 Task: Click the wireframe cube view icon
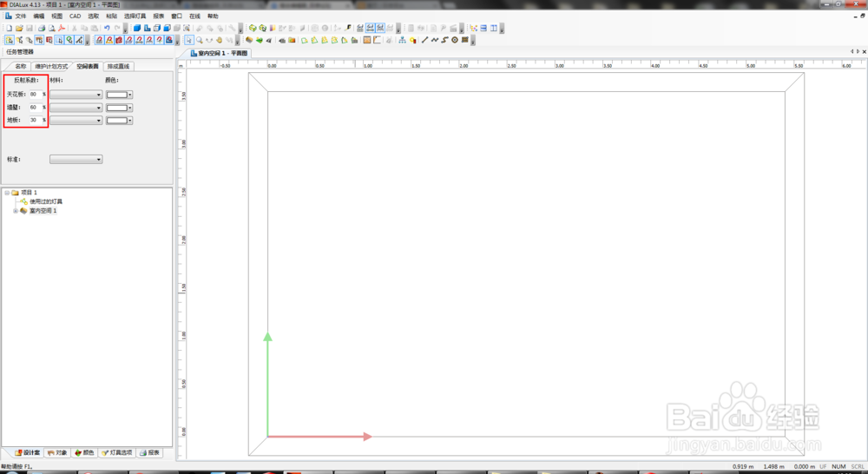[x=157, y=28]
